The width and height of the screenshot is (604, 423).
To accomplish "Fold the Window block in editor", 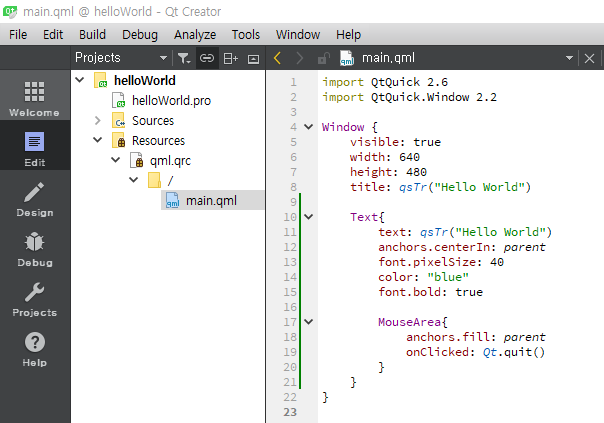I will 308,127.
